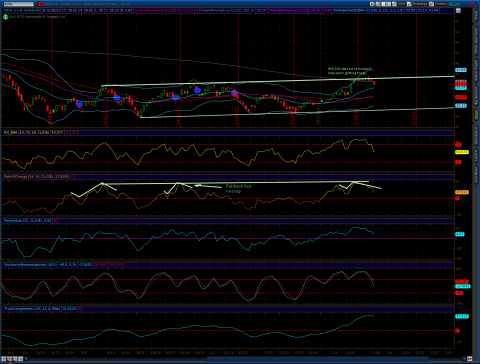
Task: Click the Style chart icon
Action: click(394, 4)
